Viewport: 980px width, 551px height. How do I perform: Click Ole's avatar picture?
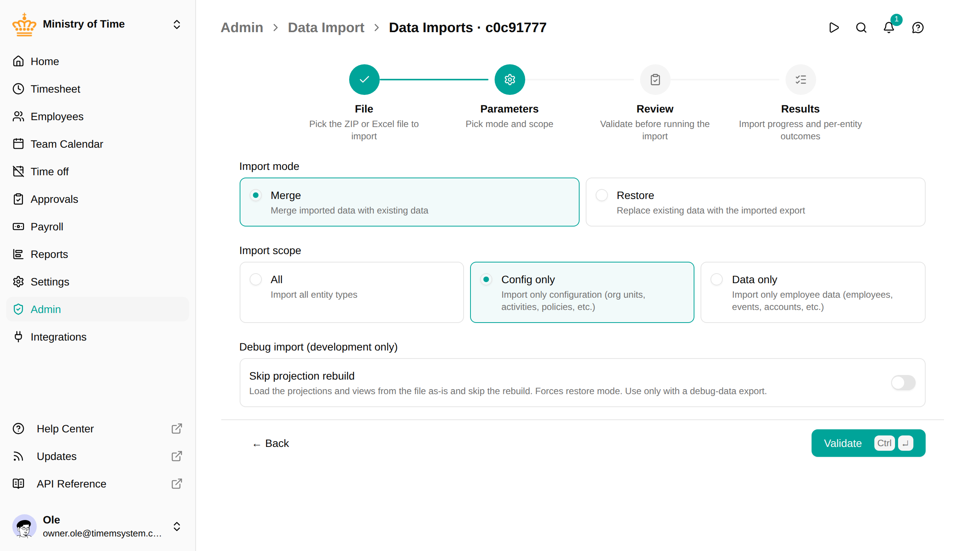click(24, 527)
